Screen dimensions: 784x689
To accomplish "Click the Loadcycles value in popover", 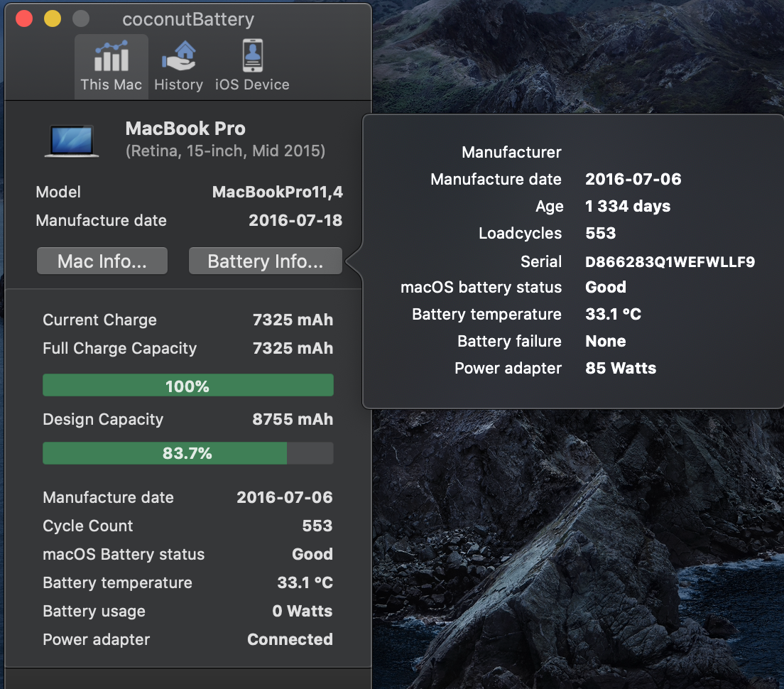I will tap(601, 233).
